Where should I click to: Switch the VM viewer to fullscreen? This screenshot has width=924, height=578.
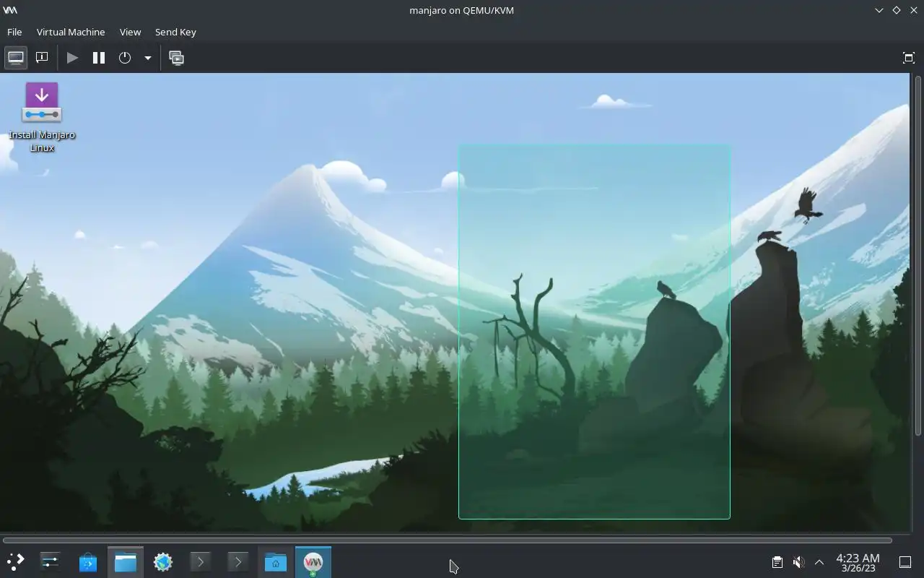(x=909, y=58)
